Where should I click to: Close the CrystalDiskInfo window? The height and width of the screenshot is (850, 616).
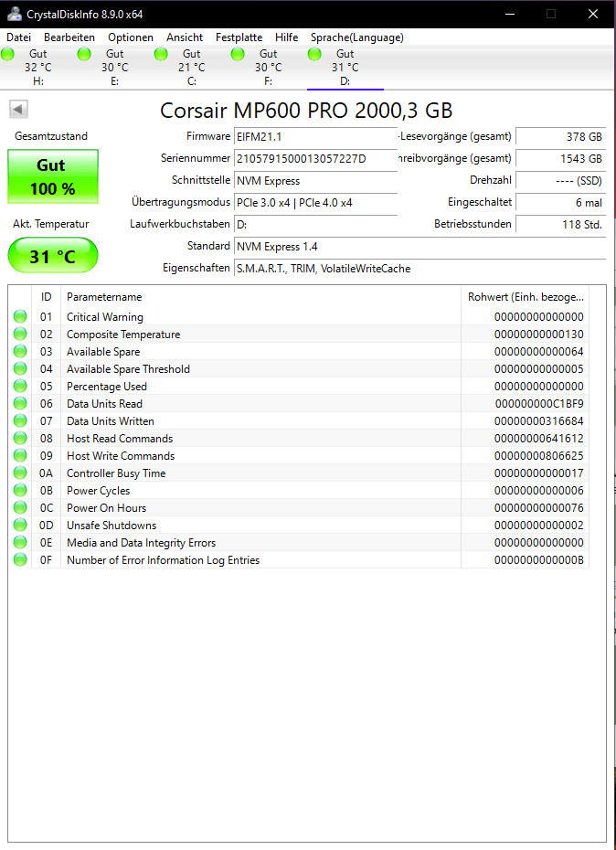click(593, 14)
